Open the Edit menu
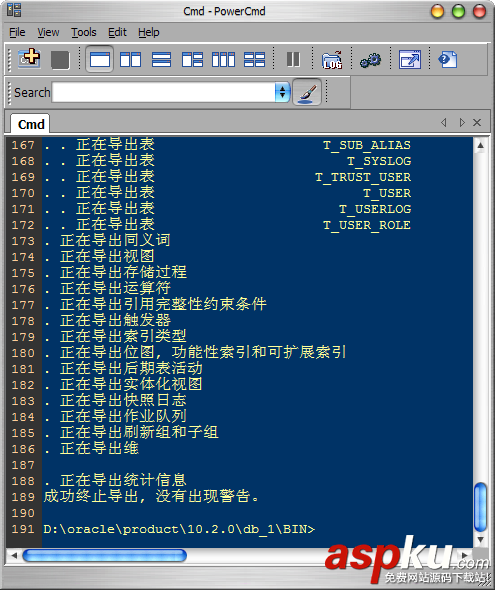The image size is (495, 590). [x=117, y=32]
